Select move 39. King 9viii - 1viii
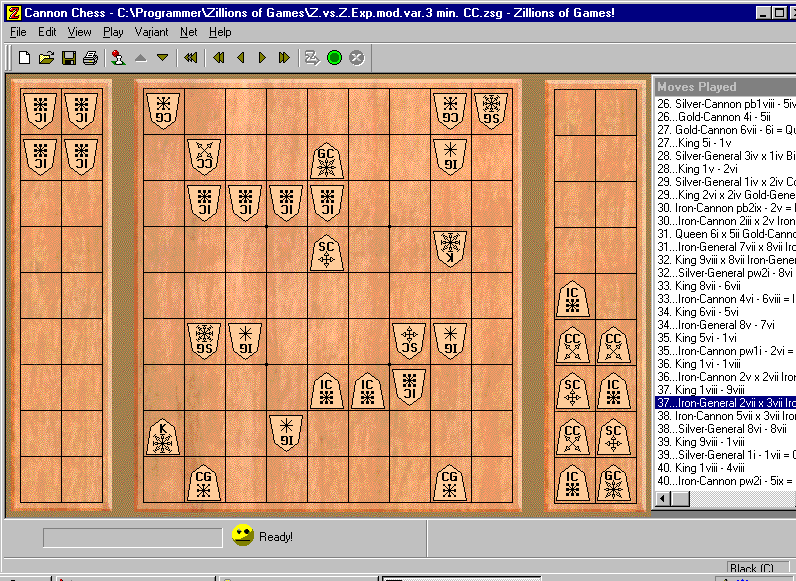 click(x=701, y=442)
